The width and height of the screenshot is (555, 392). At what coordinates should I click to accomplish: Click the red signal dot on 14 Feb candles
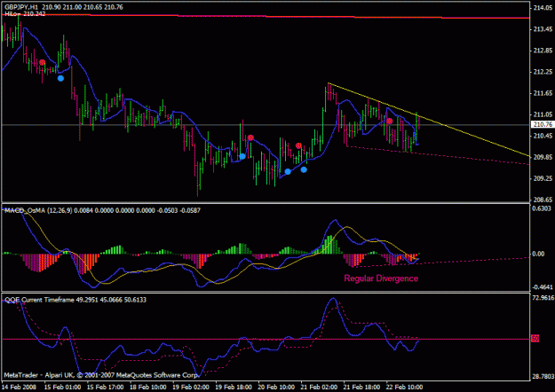click(x=42, y=63)
